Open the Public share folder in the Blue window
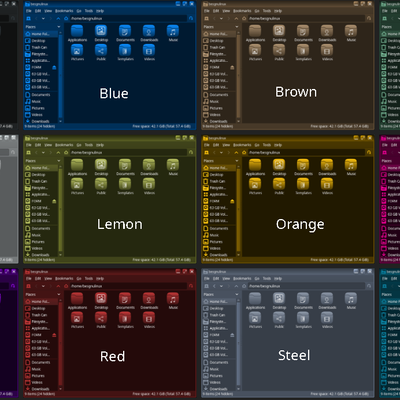This screenshot has width=400, height=400. click(101, 50)
